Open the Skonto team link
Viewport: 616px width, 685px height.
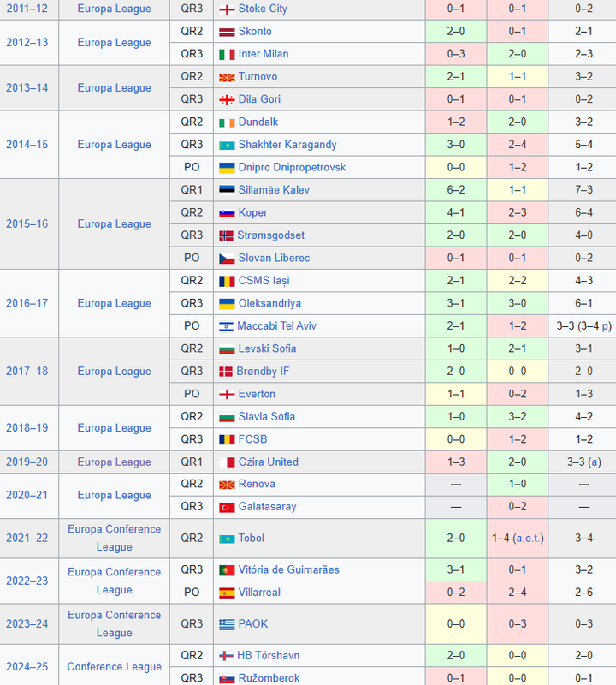[x=255, y=32]
